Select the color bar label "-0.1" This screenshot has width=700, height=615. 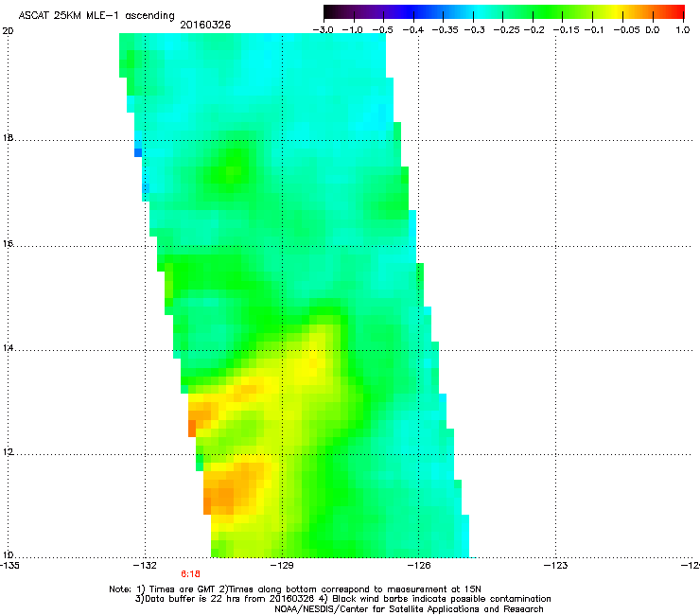point(594,30)
